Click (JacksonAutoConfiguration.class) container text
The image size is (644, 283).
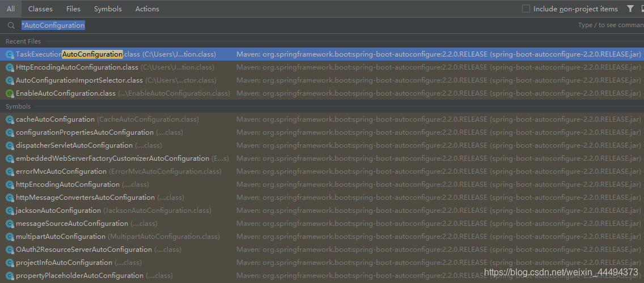(x=157, y=211)
